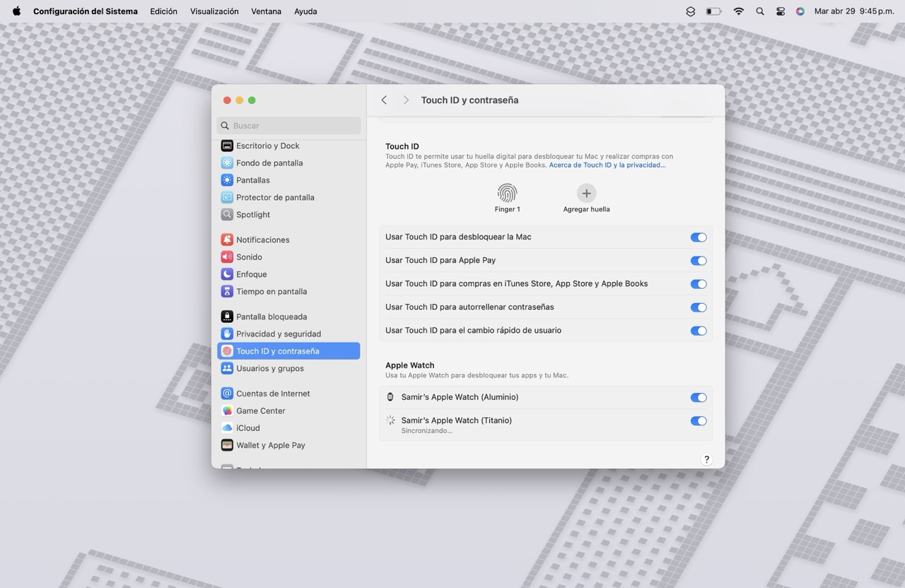Open Spotlight sidebar icon

pos(227,214)
